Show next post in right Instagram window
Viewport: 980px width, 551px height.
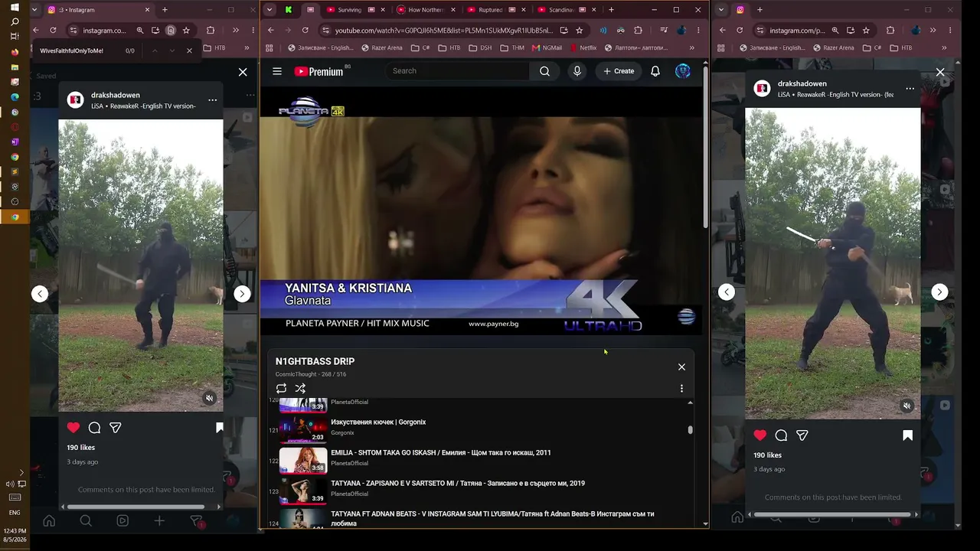pos(939,292)
